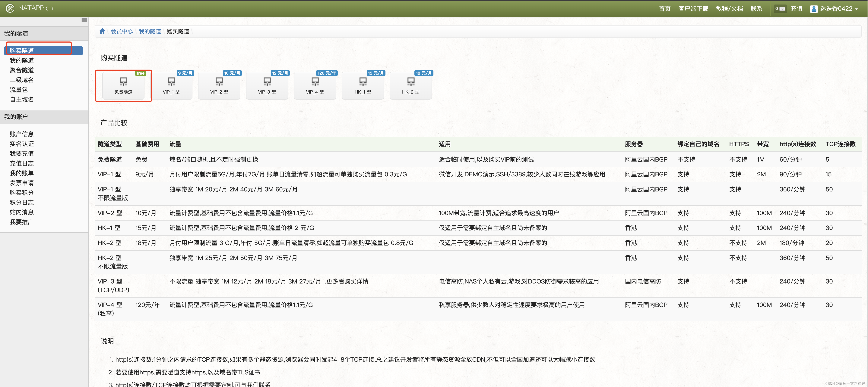Collapse the sidebar with the toggle icon

[84, 20]
